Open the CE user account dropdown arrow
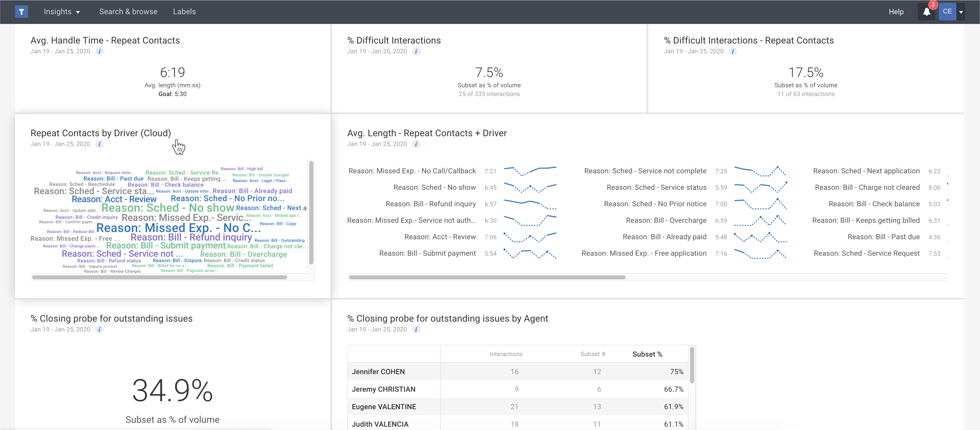980x430 pixels. point(961,12)
